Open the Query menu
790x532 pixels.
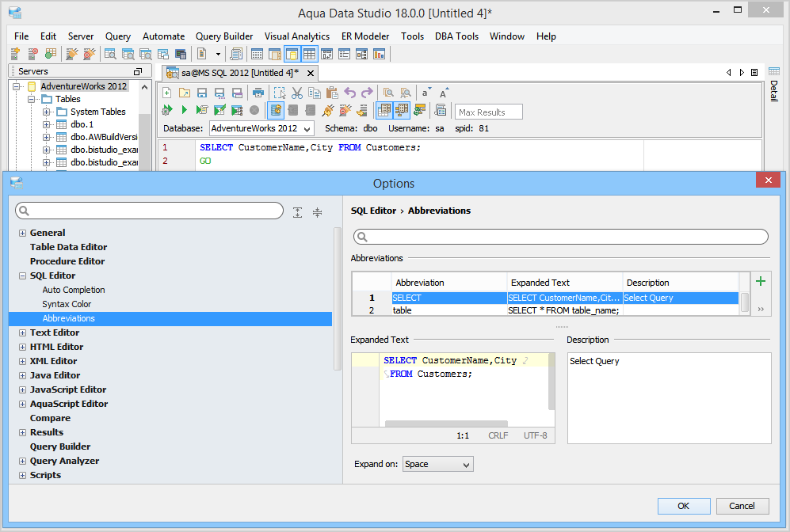118,36
